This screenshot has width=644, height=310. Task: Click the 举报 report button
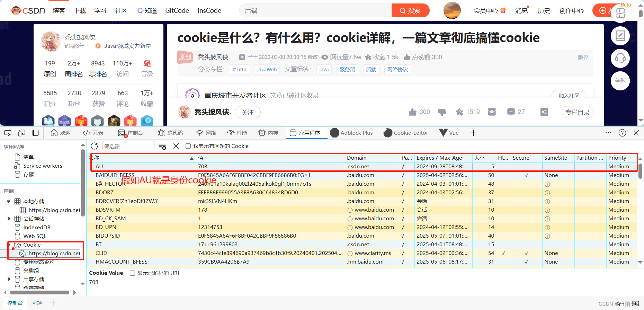[620, 80]
